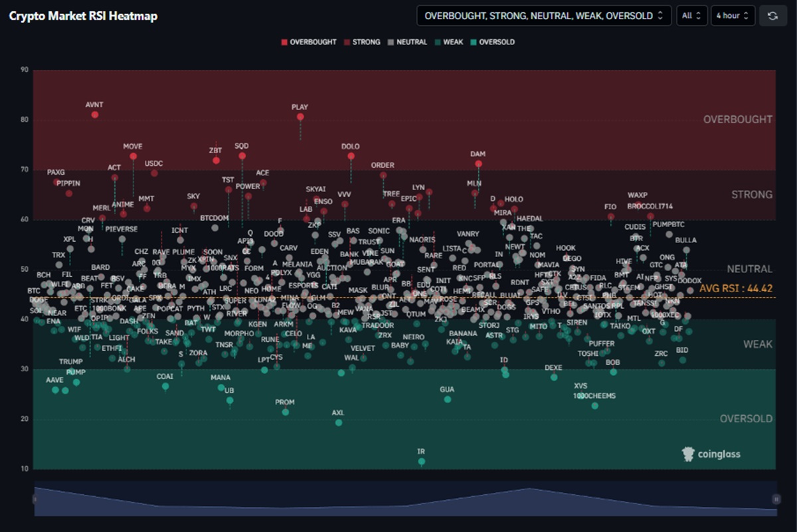The image size is (797, 532).
Task: Toggle the OVERBOUGHT legend item
Action: pos(309,42)
